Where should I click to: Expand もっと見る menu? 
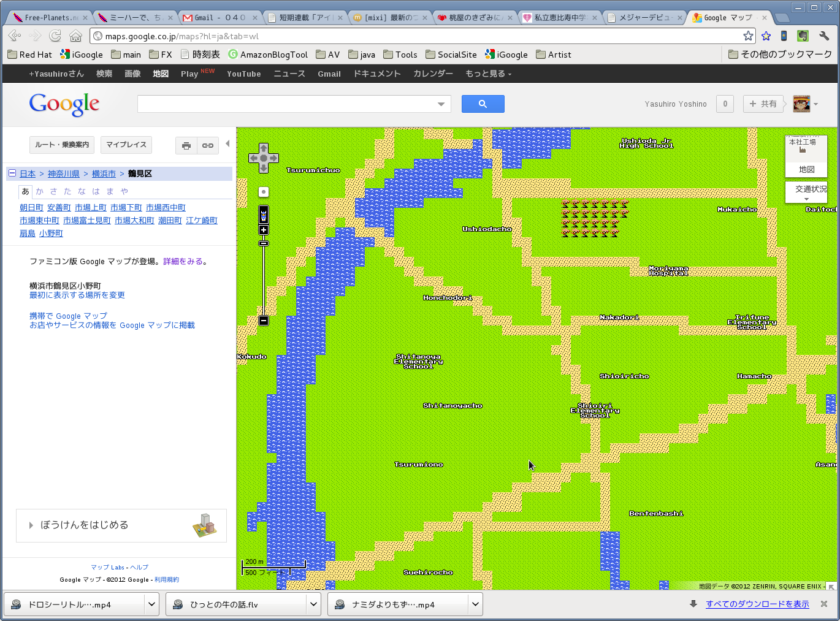point(488,74)
